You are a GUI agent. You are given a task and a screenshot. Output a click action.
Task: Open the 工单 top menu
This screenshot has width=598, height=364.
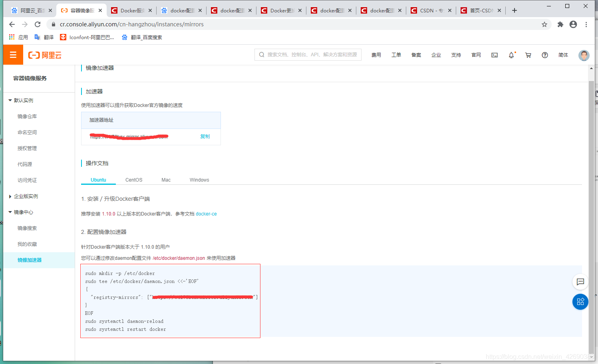click(x=396, y=55)
